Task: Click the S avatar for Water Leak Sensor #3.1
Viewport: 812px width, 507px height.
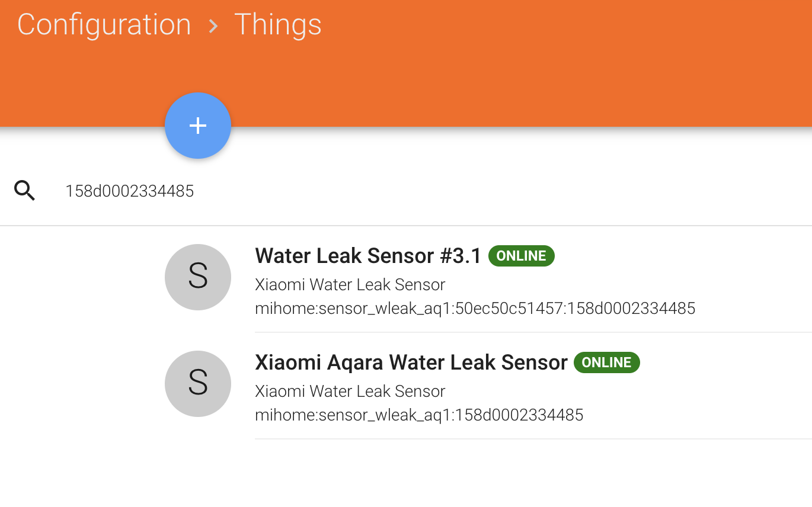Action: (x=197, y=277)
